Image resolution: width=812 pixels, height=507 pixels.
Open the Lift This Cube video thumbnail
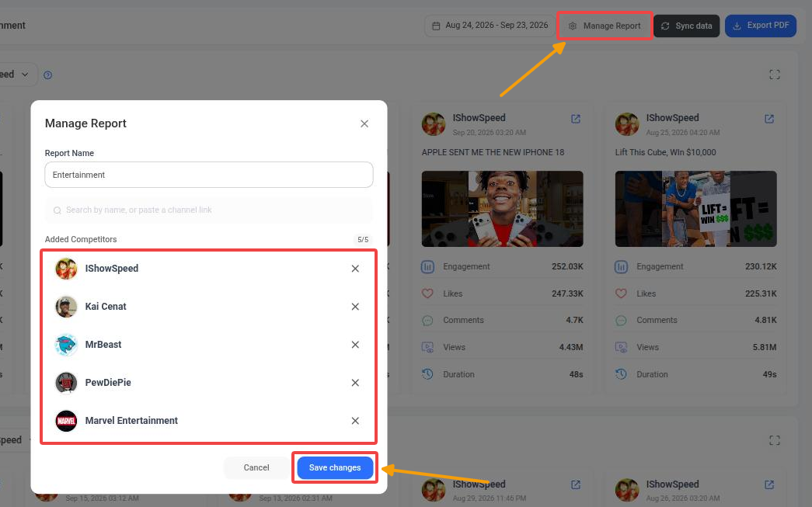(696, 209)
